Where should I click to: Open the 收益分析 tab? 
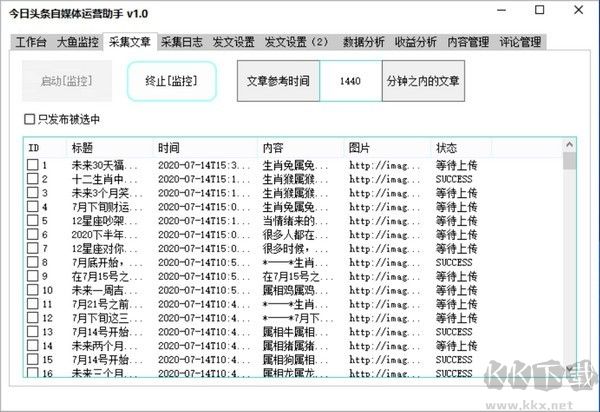tap(416, 42)
